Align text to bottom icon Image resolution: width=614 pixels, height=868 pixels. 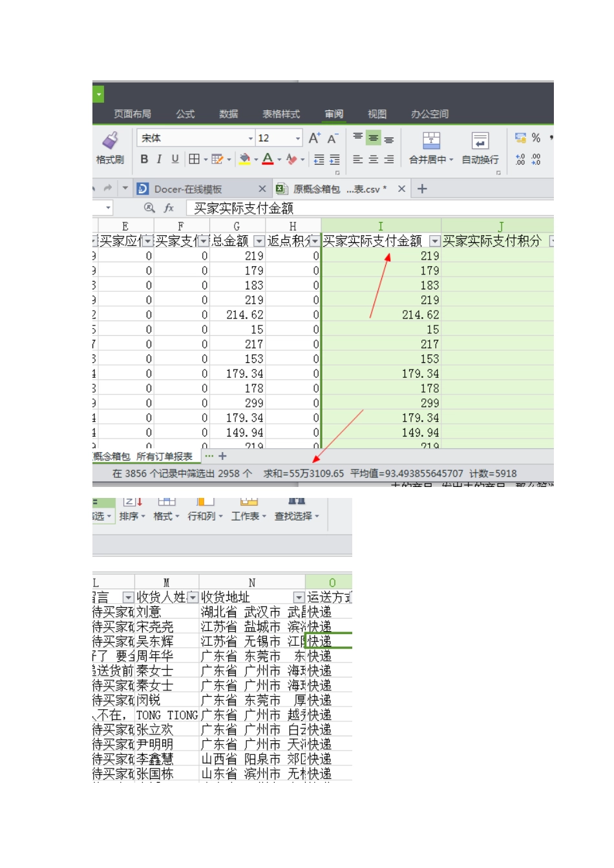coord(388,138)
